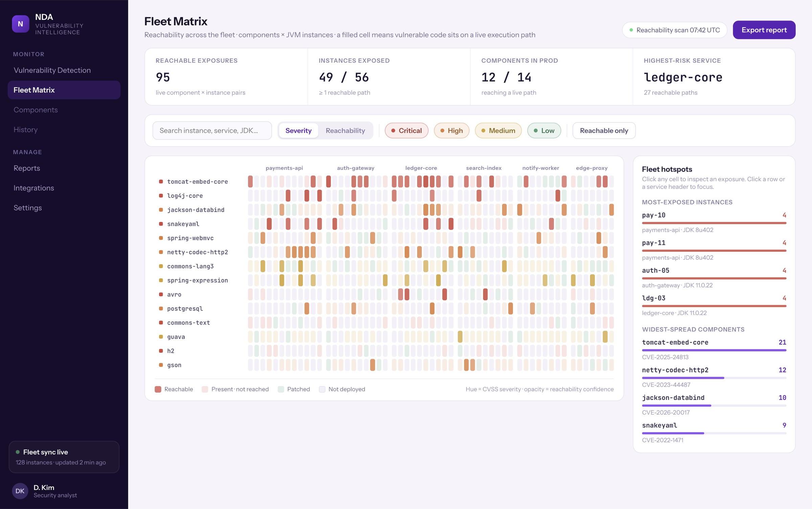Viewport: 812px width, 509px height.
Task: Open tomcat-embed-core in widest-spread components
Action: click(714, 349)
